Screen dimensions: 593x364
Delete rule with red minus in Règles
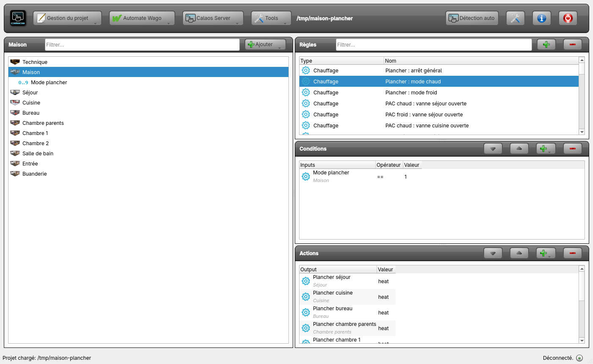pyautogui.click(x=573, y=44)
